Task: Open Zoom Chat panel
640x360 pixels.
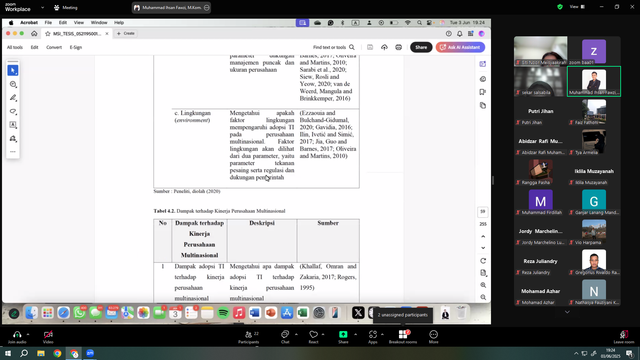Action: (285, 337)
